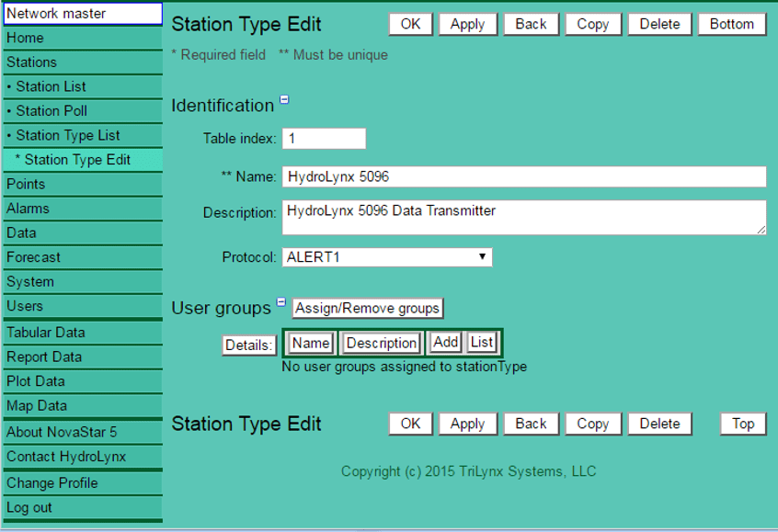Collapse the Identification section

[x=284, y=100]
